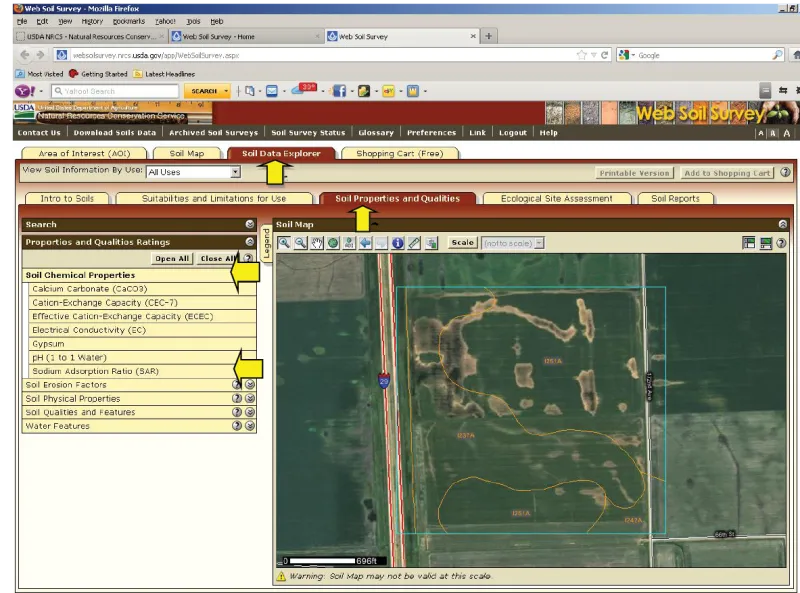Select the measure ruler tool
Viewport: 800px width, 593px height.
pos(413,243)
